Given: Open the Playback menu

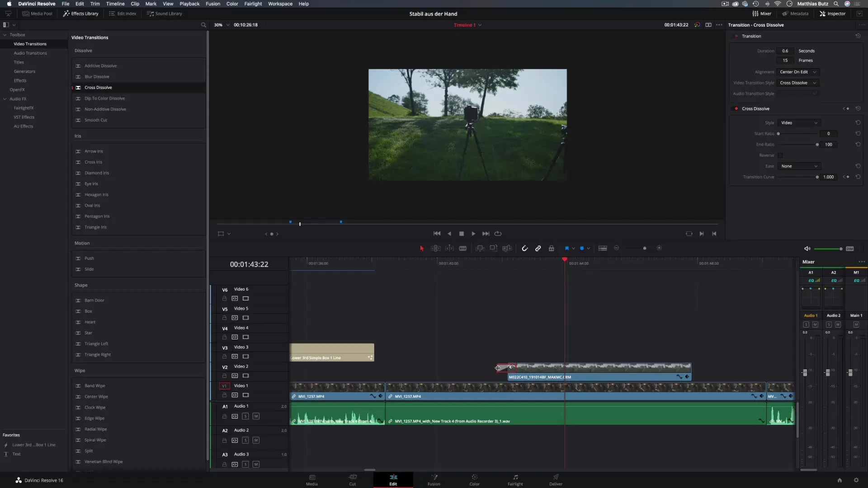Looking at the screenshot, I should tap(189, 4).
